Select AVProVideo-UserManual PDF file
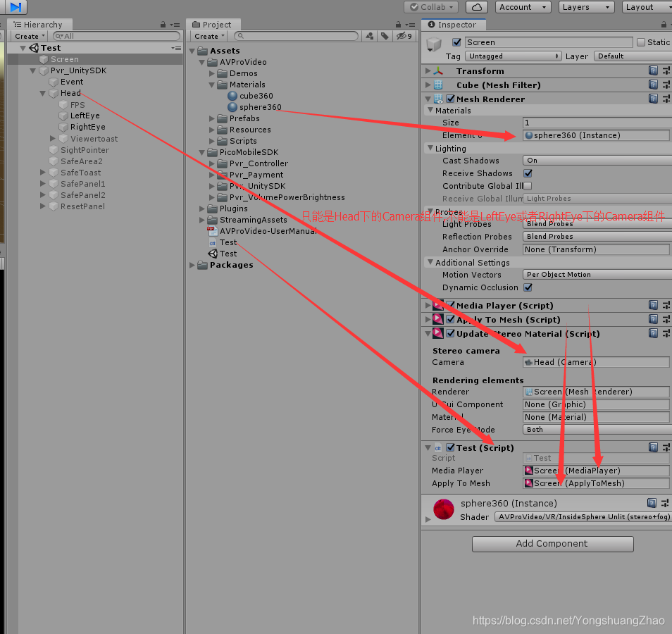This screenshot has height=634, width=672. click(268, 231)
